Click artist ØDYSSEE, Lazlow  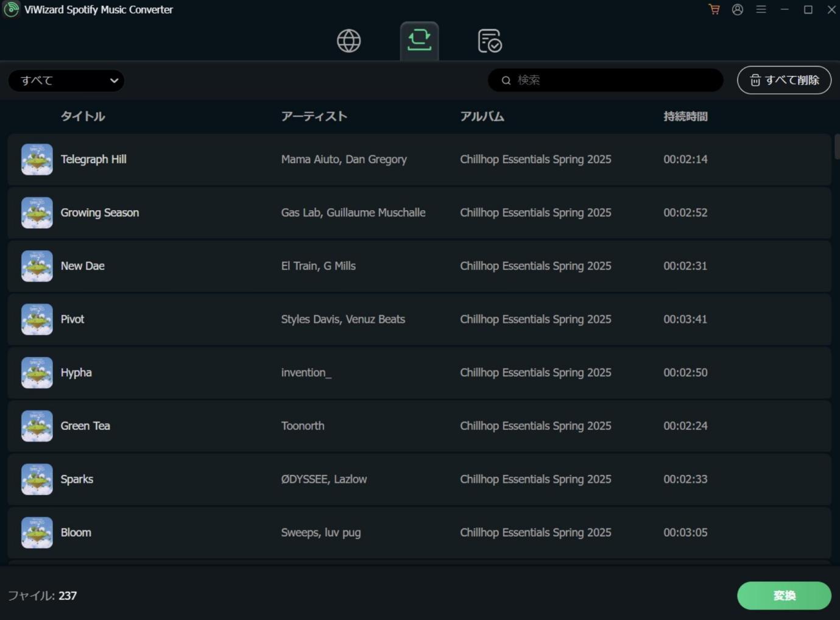pos(324,479)
